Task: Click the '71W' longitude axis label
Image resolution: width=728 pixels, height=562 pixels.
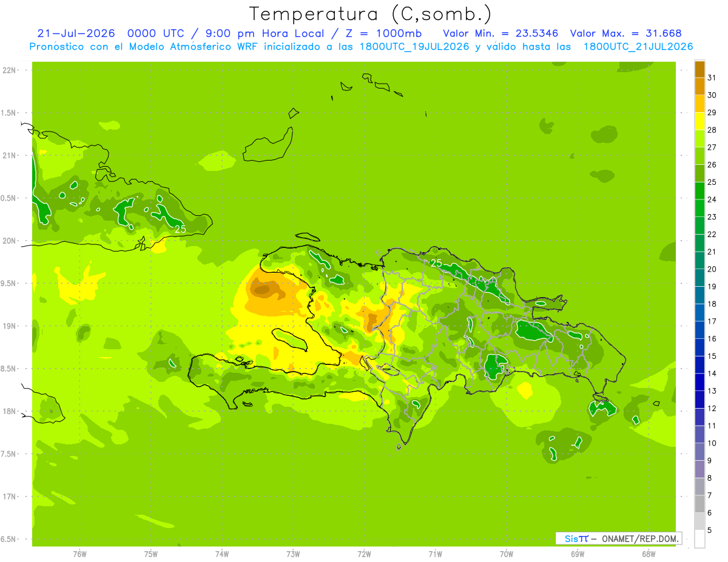Action: (x=435, y=554)
